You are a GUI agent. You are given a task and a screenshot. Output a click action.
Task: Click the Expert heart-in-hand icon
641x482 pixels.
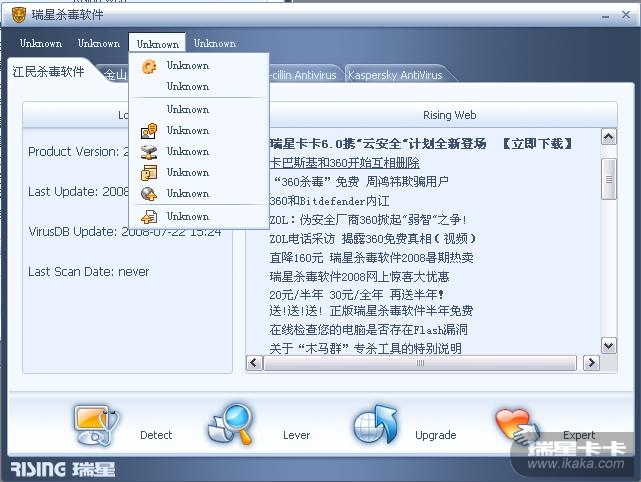(x=517, y=426)
